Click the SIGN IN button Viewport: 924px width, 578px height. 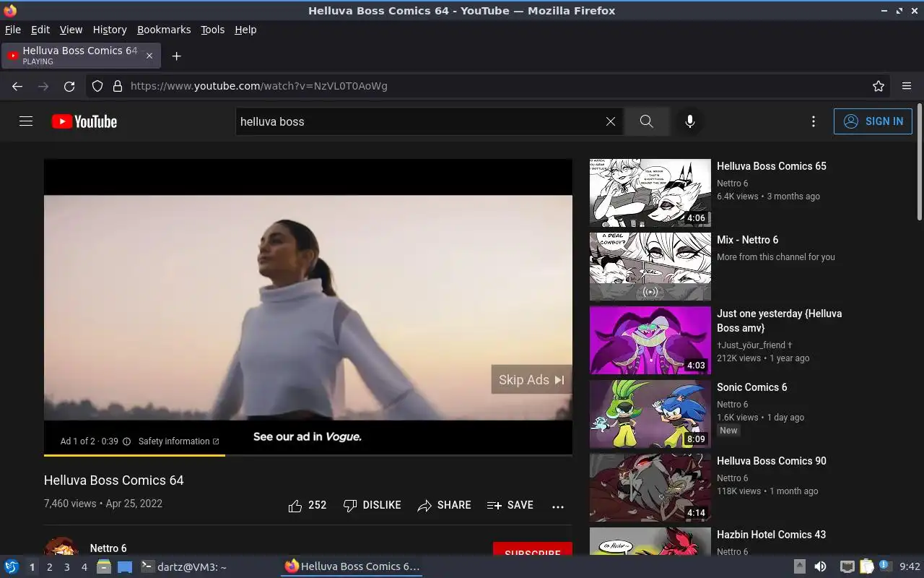(x=873, y=121)
